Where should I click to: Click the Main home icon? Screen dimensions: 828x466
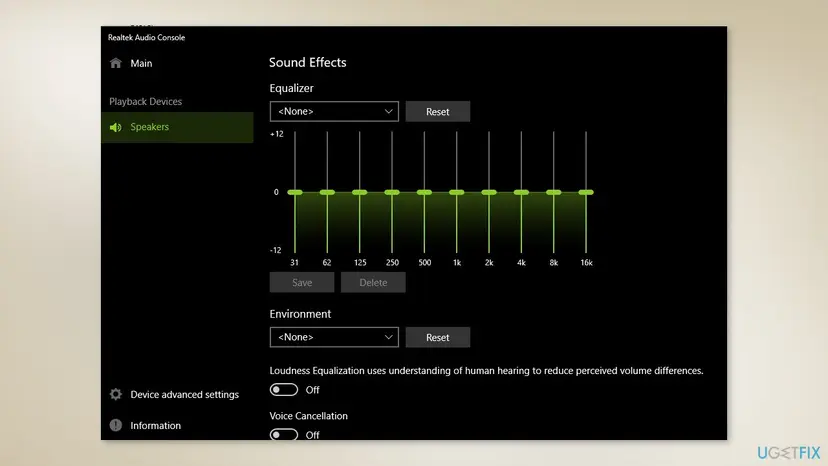116,63
